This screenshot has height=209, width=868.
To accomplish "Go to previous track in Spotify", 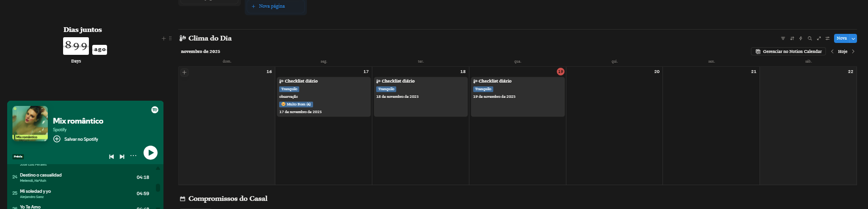I will tap(111, 157).
